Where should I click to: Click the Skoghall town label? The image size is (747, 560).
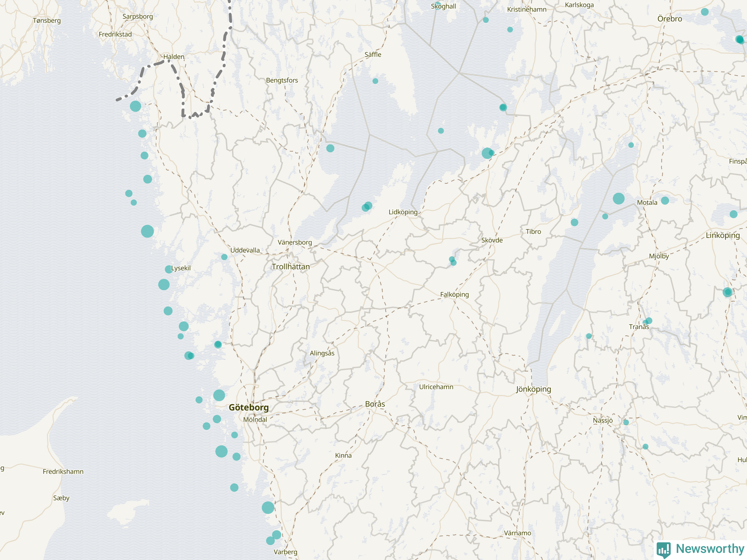click(x=444, y=6)
